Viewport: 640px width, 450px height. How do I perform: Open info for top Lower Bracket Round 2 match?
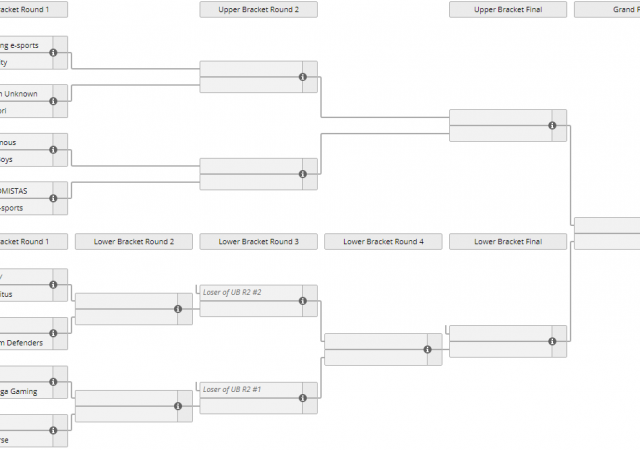(x=178, y=309)
